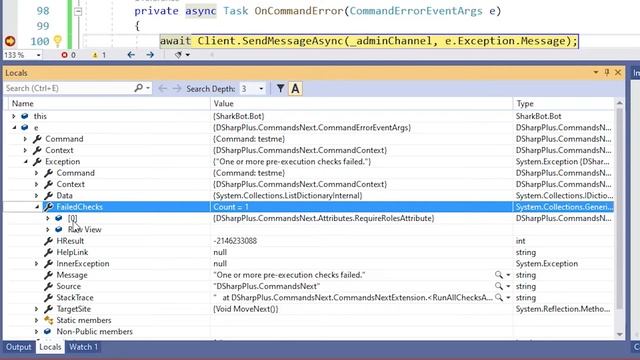Click the Name column header
The width and height of the screenshot is (640, 360).
pyautogui.click(x=109, y=104)
